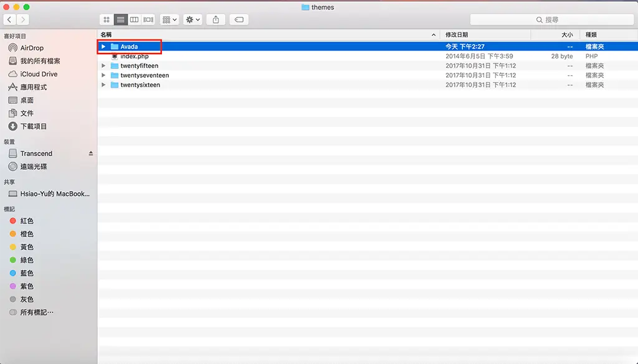Go back with the left chevron button
The height and width of the screenshot is (364, 638).
[x=9, y=19]
